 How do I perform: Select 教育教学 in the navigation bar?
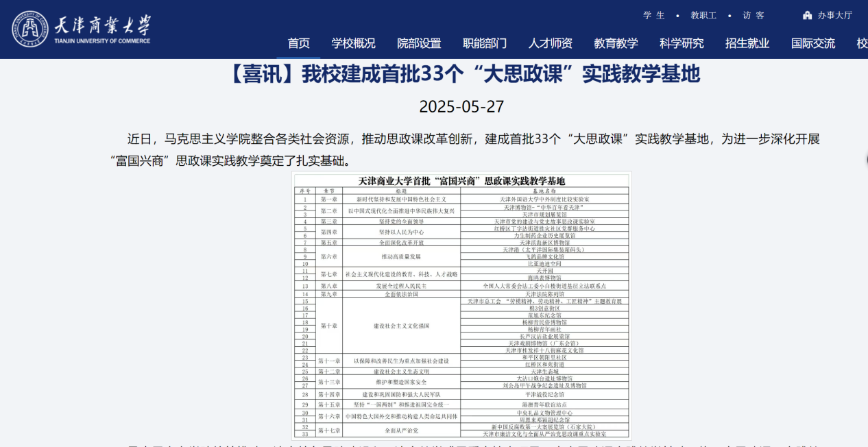coord(616,43)
